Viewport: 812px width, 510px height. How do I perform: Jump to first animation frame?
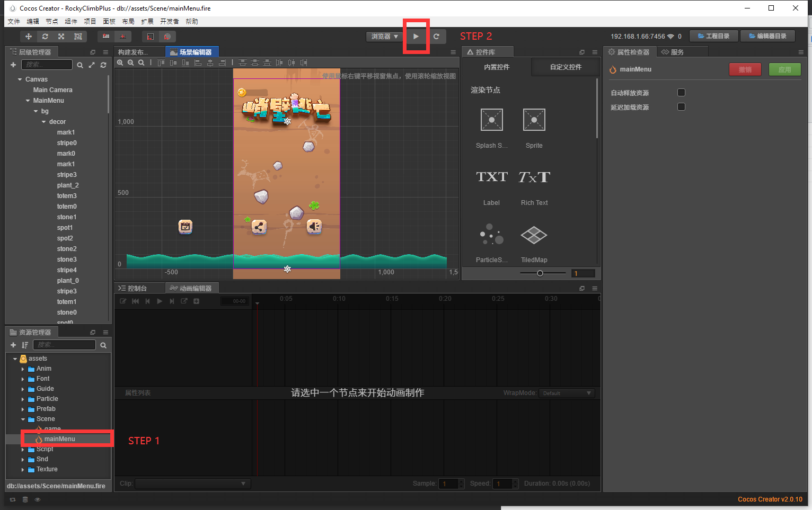tap(135, 301)
